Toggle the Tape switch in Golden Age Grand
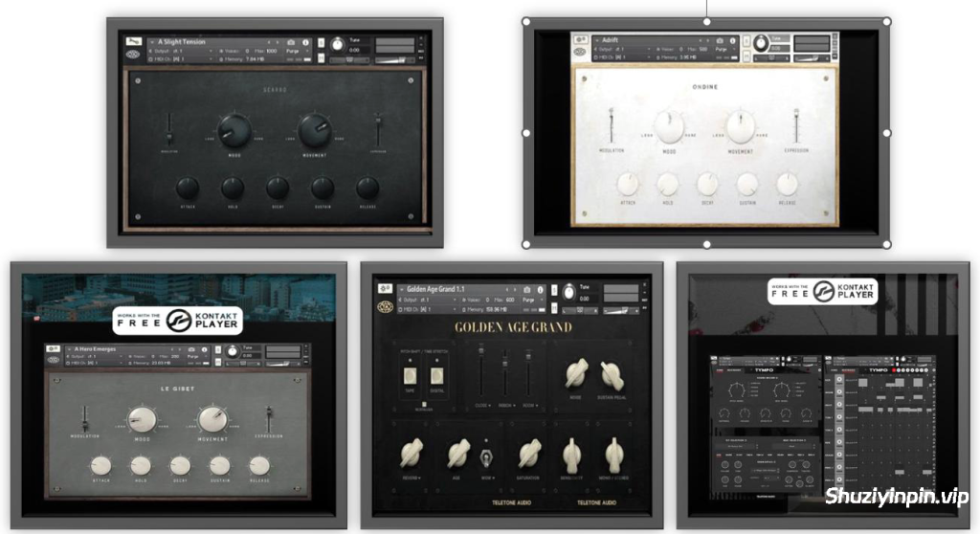 point(410,374)
